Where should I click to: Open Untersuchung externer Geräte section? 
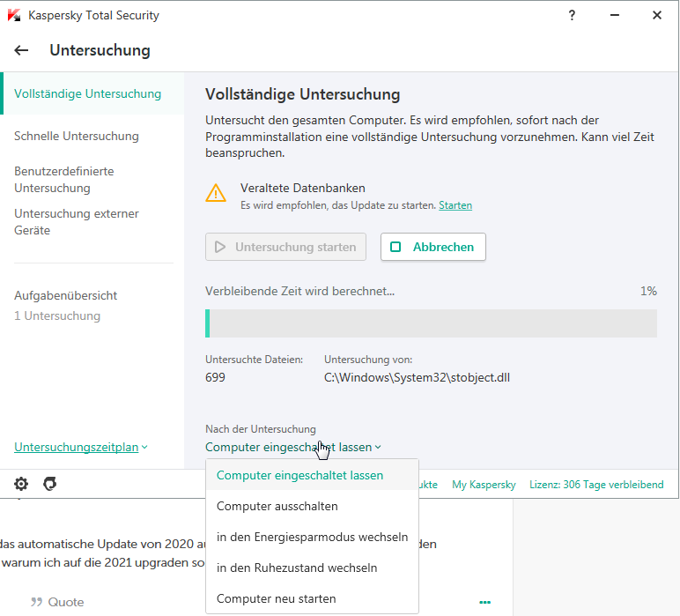[x=77, y=222]
